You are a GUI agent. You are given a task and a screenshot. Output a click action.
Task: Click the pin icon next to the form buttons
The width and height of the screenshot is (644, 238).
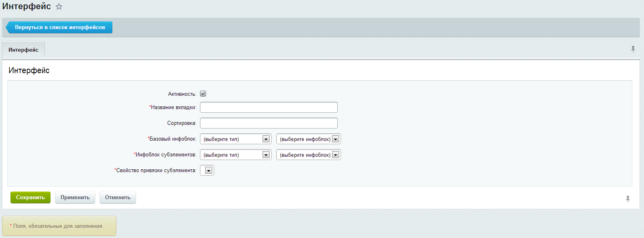[628, 199]
